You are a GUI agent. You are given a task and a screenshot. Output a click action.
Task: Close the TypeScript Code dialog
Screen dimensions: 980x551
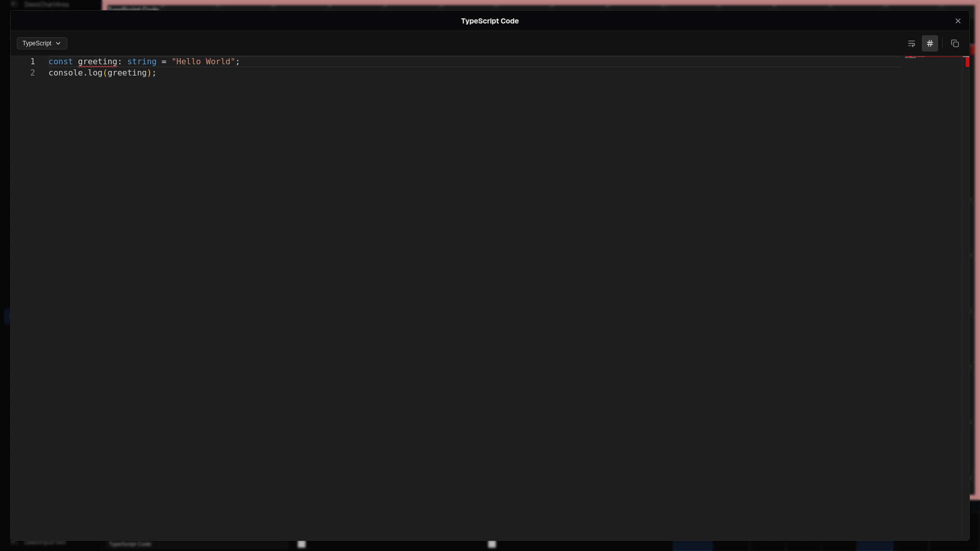point(958,21)
